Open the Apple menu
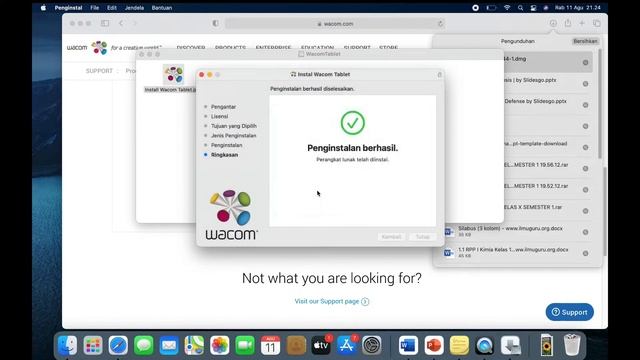 point(43,8)
